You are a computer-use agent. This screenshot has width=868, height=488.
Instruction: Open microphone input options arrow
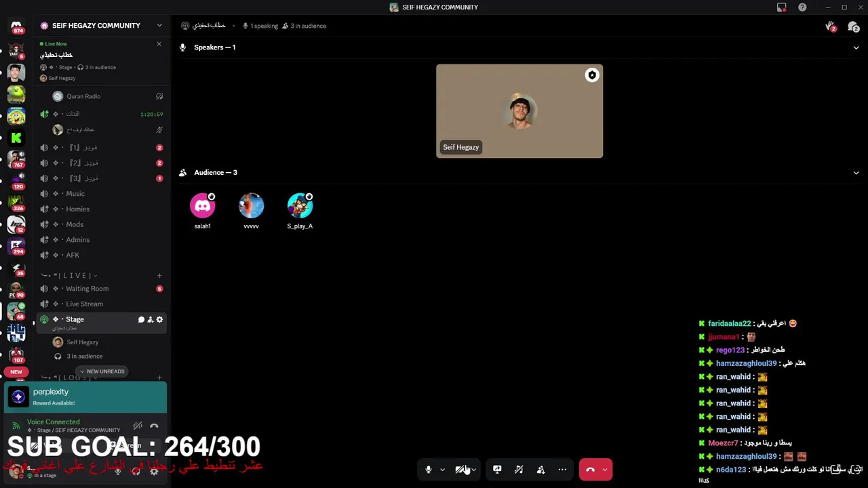pyautogui.click(x=442, y=470)
